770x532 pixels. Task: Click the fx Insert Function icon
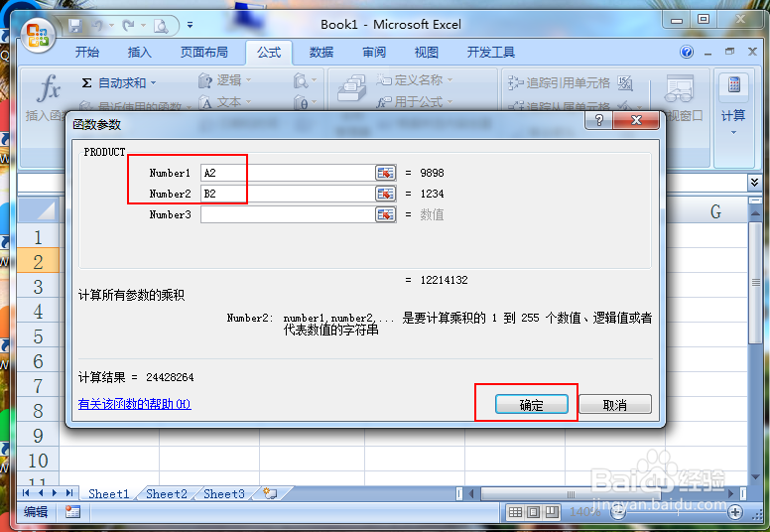click(x=48, y=89)
